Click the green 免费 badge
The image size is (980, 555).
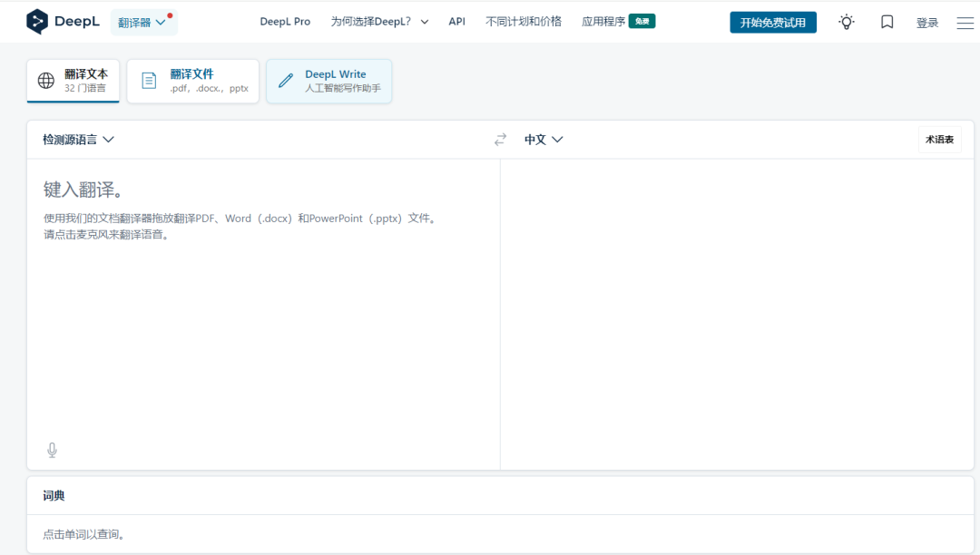(x=642, y=21)
